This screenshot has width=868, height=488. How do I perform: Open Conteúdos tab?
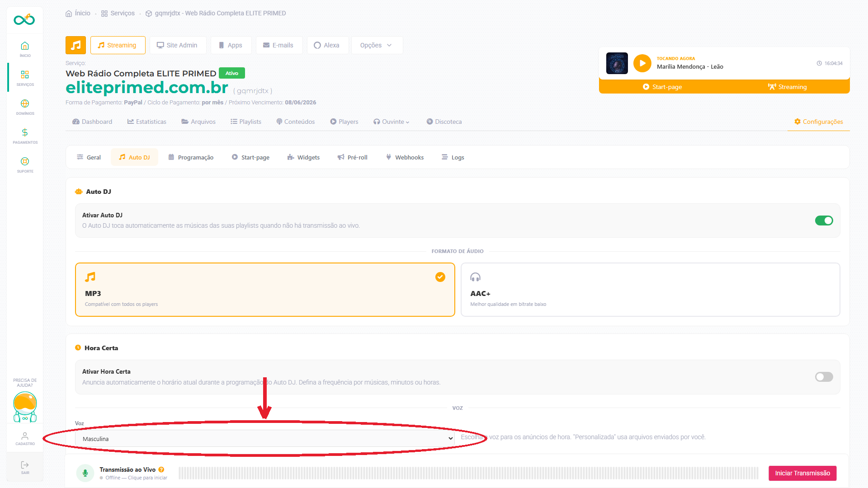(x=296, y=122)
